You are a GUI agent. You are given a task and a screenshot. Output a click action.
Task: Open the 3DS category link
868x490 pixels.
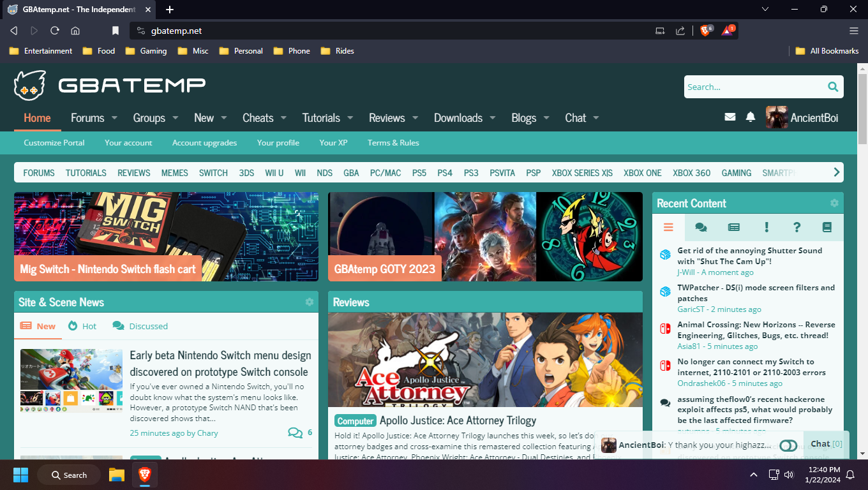coord(246,173)
